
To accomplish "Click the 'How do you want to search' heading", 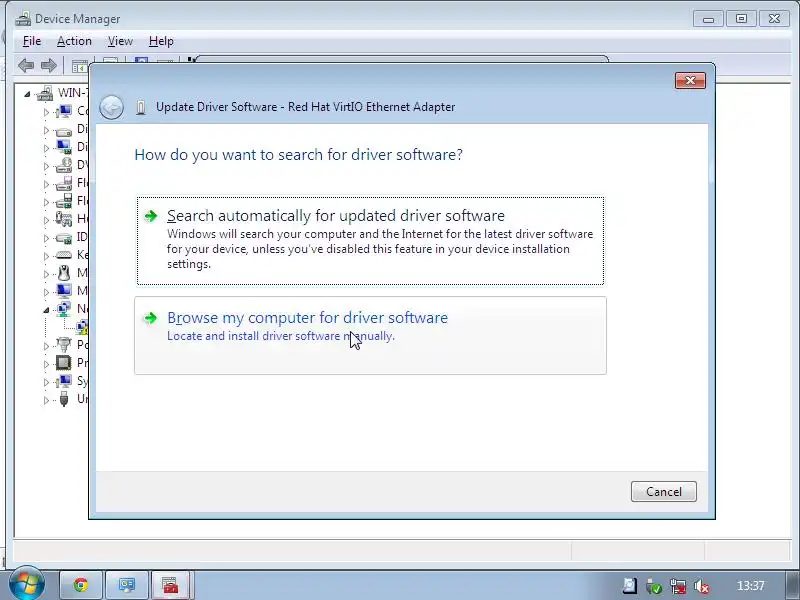I will [298, 155].
